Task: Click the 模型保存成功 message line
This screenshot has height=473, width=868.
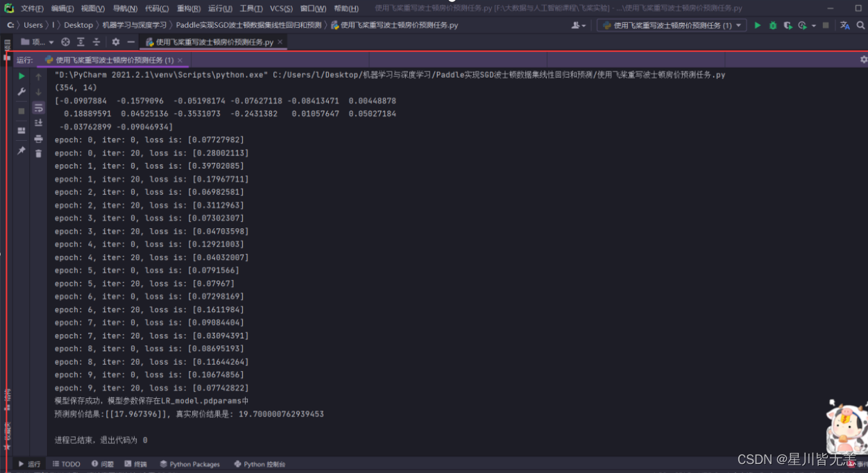Action: [151, 401]
